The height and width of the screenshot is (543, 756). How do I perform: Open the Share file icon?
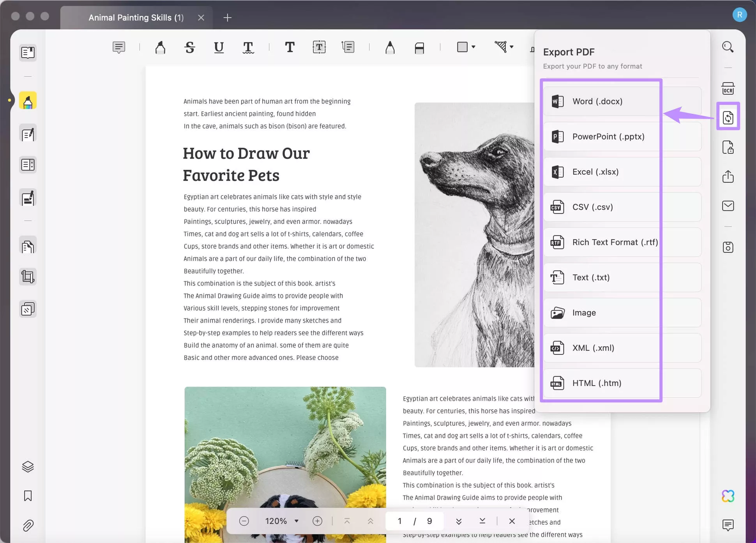728,176
